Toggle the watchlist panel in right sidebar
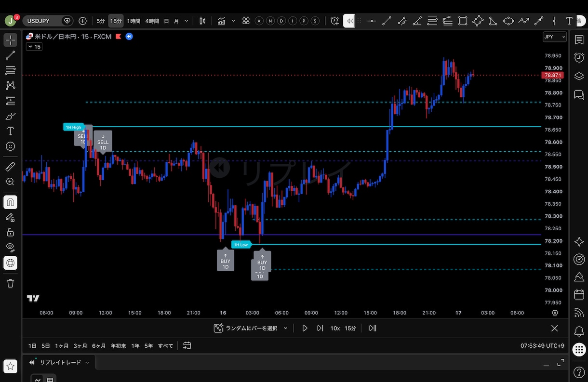This screenshot has width=588, height=382. pyautogui.click(x=579, y=40)
